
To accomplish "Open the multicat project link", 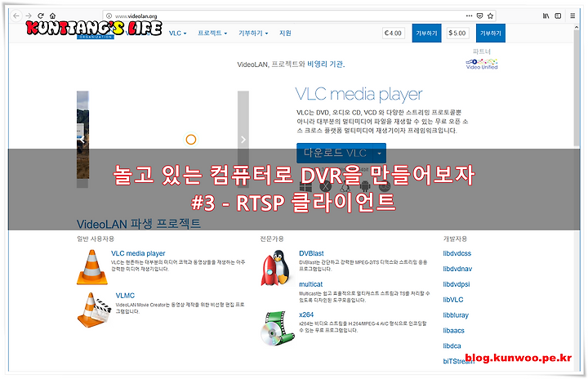I will click(310, 284).
